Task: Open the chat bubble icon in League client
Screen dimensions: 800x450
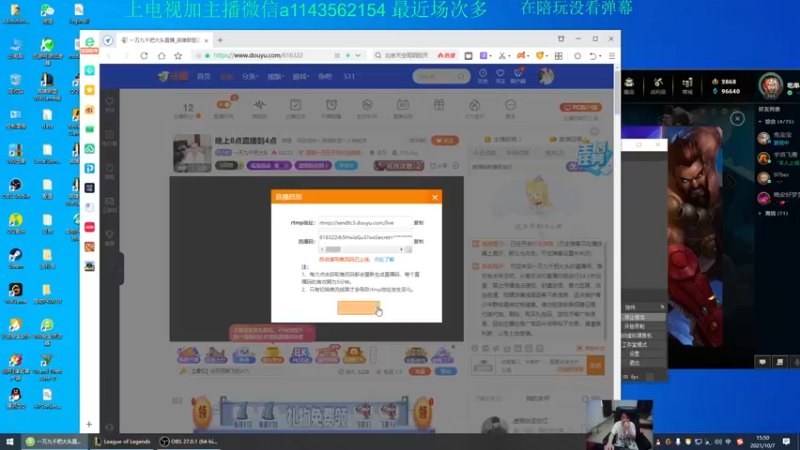Action: point(762,362)
